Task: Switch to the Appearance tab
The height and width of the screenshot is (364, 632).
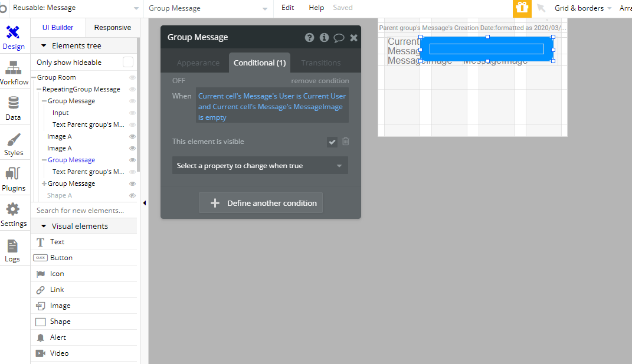Action: pyautogui.click(x=198, y=63)
